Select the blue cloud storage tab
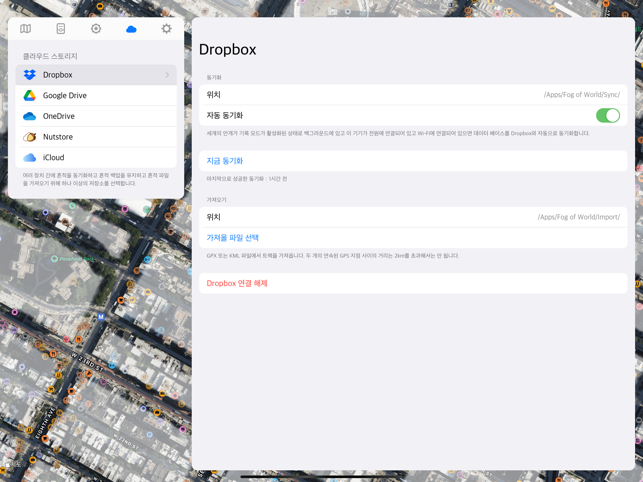 tap(131, 29)
